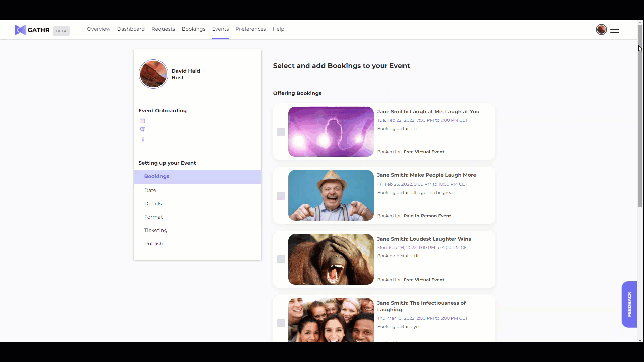Click David Hald's profile picture
Viewport: 644px width, 362px height.
153,74
